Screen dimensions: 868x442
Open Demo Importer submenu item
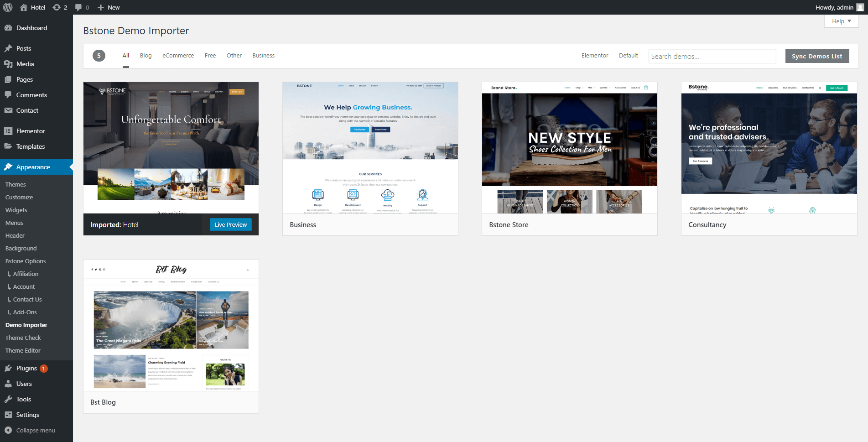coord(26,325)
